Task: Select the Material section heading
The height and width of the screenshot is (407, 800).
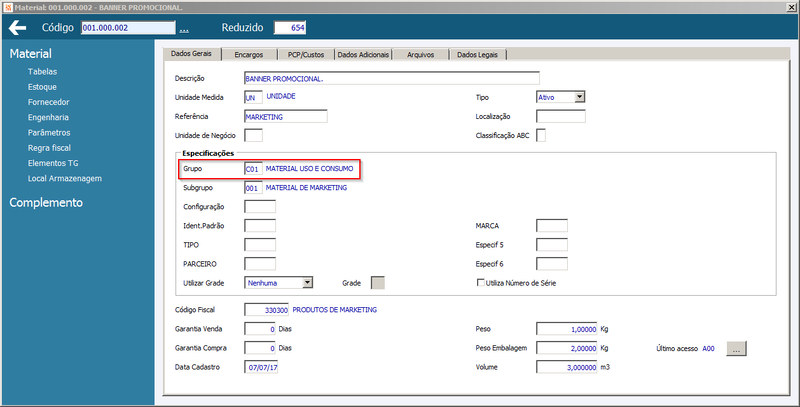Action: pos(31,54)
